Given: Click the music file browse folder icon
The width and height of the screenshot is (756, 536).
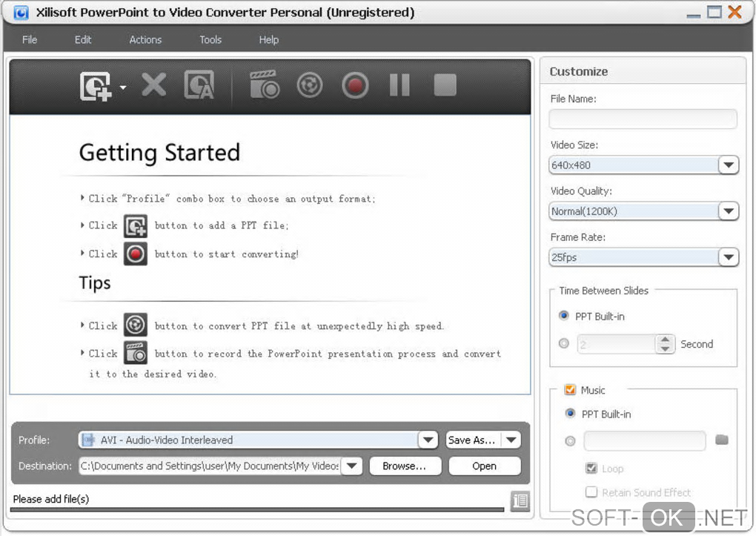Looking at the screenshot, I should point(722,440).
